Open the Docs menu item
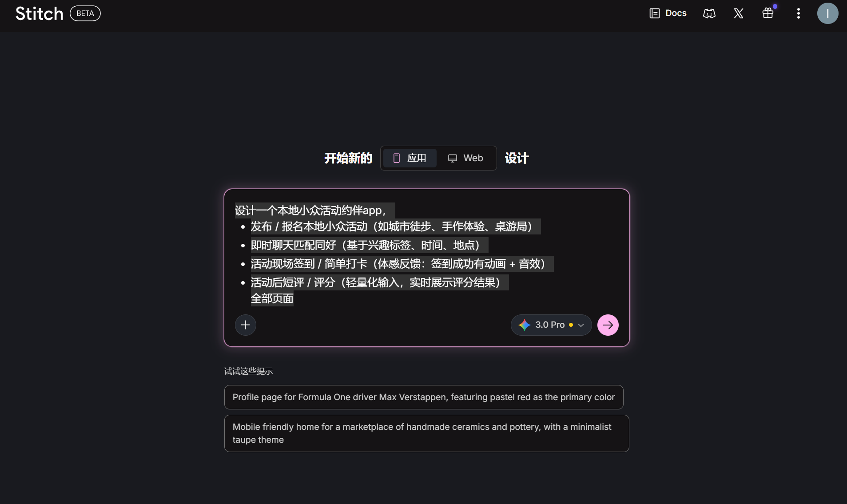 tap(668, 13)
